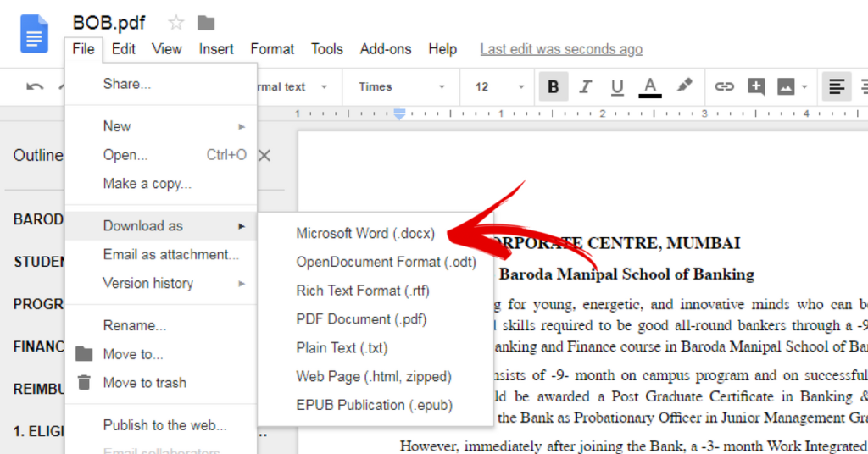Choose Open... in the File menu
The image size is (868, 454).
[160, 155]
